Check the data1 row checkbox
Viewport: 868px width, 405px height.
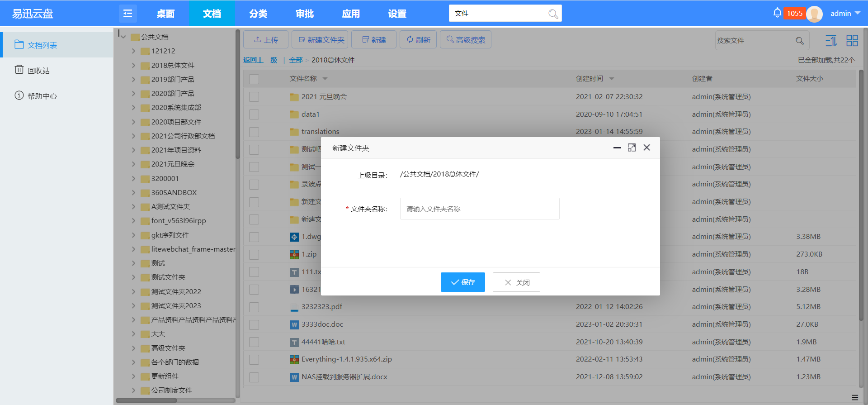coord(254,114)
